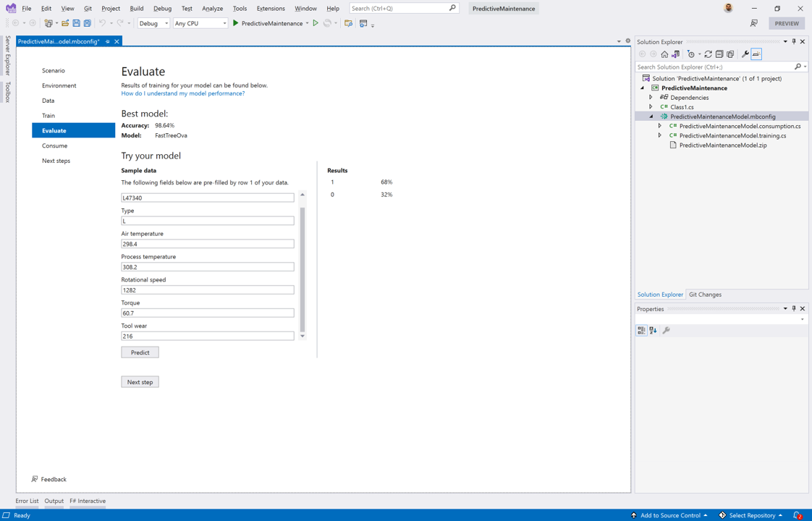The image size is (812, 521).
Task: Click the Search Solution Explorer field
Action: tap(714, 67)
